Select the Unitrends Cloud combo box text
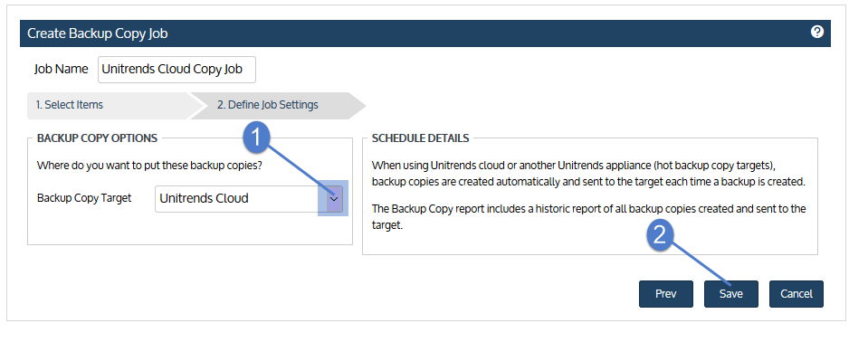 (x=204, y=199)
